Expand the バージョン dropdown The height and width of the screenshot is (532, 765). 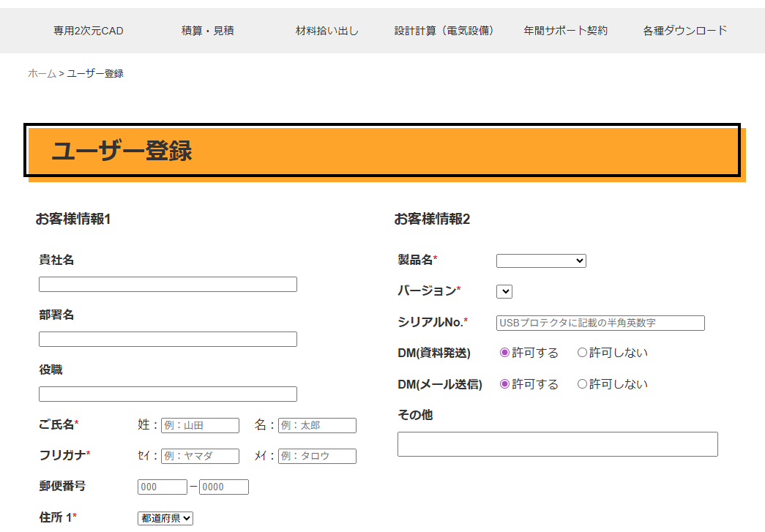tap(504, 291)
